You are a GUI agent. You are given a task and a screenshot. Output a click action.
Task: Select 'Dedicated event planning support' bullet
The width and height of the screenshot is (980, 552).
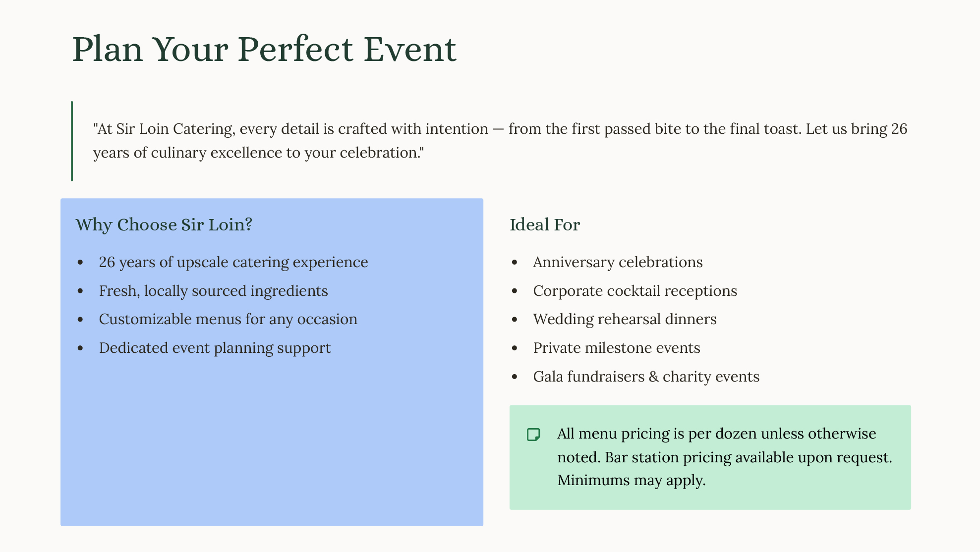pos(215,348)
